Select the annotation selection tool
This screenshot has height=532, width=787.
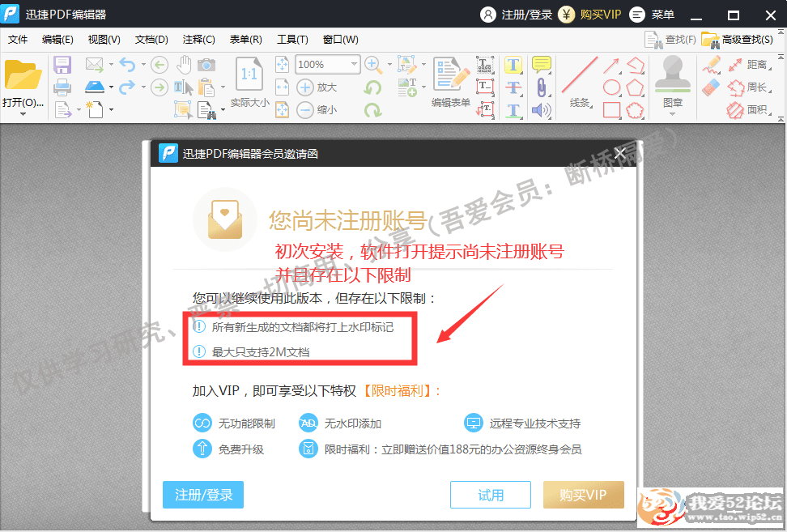click(183, 109)
